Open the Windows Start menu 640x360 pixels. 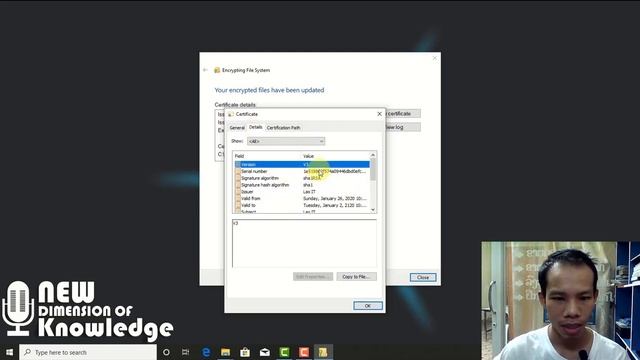9,352
